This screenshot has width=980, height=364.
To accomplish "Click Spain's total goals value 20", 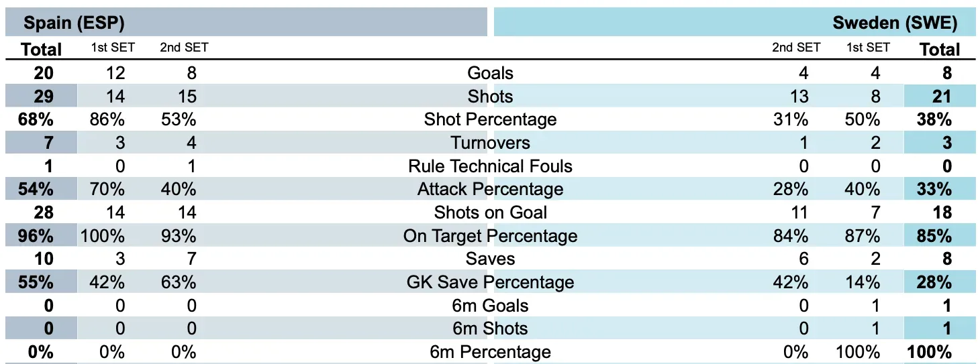I will [x=41, y=73].
